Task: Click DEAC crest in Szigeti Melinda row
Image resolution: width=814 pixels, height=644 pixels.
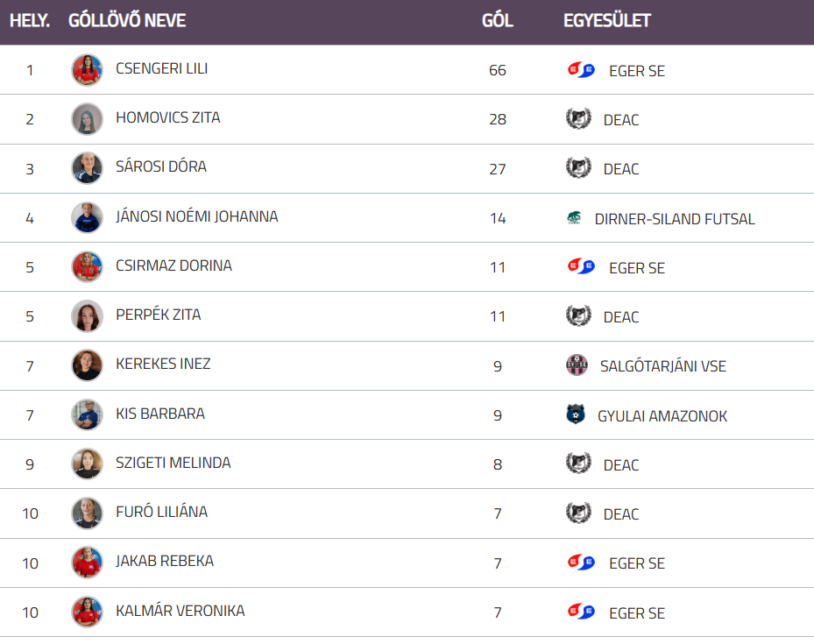Action: click(x=578, y=464)
